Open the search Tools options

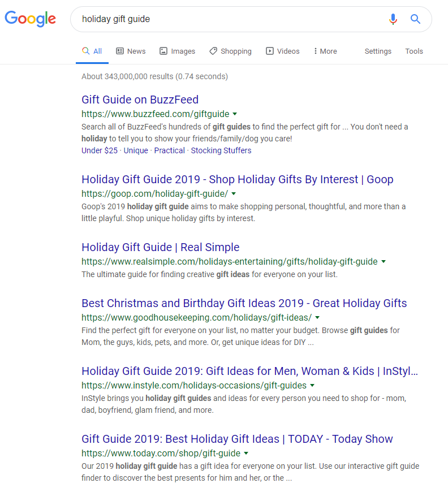coord(414,51)
